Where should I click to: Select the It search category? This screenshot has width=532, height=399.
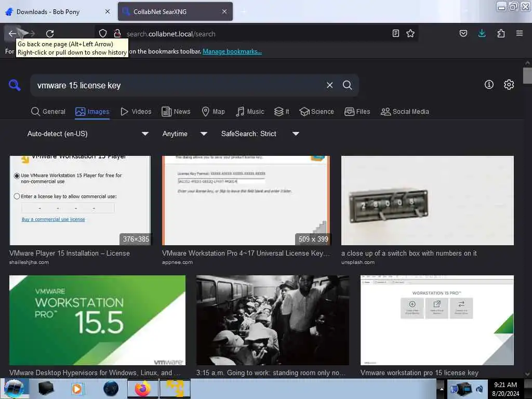pos(282,112)
